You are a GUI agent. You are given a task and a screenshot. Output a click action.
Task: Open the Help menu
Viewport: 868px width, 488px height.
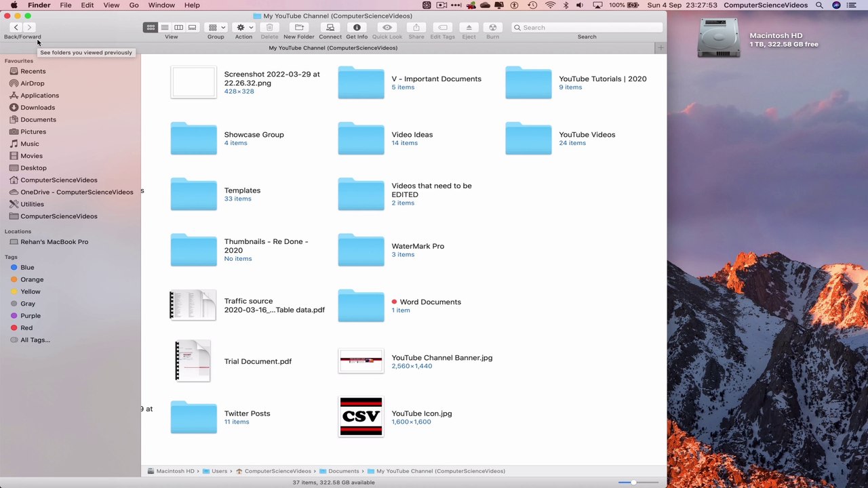(x=192, y=5)
